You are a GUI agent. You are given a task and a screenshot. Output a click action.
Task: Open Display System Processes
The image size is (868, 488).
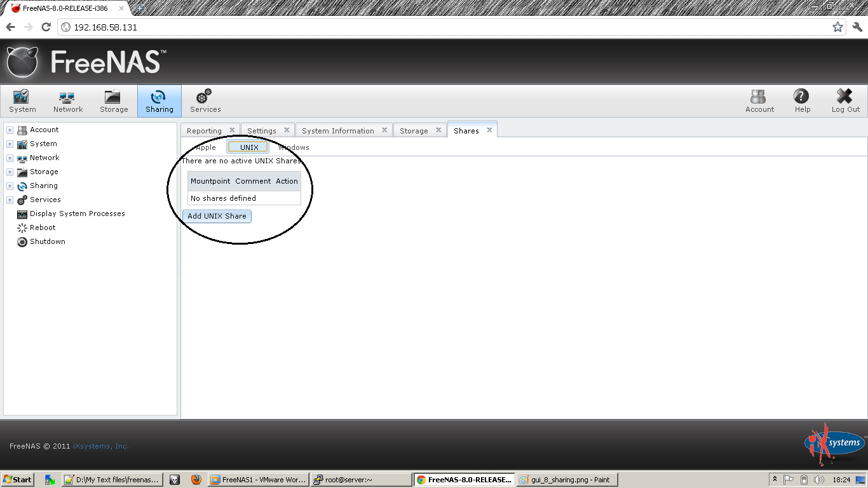77,213
